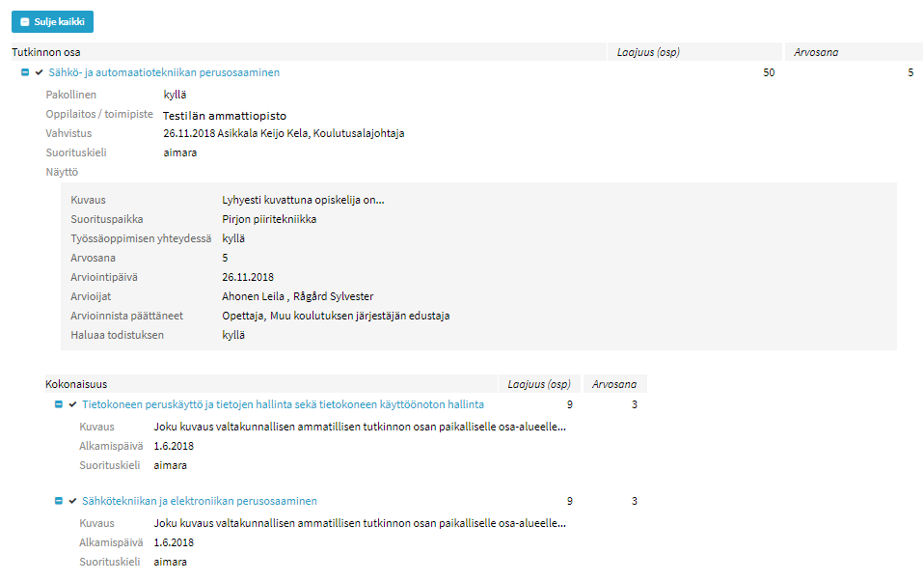This screenshot has width=924, height=581.
Task: Open Tietokoneen peruskäyttö ja tietojen hallinta link
Action: coord(283,404)
